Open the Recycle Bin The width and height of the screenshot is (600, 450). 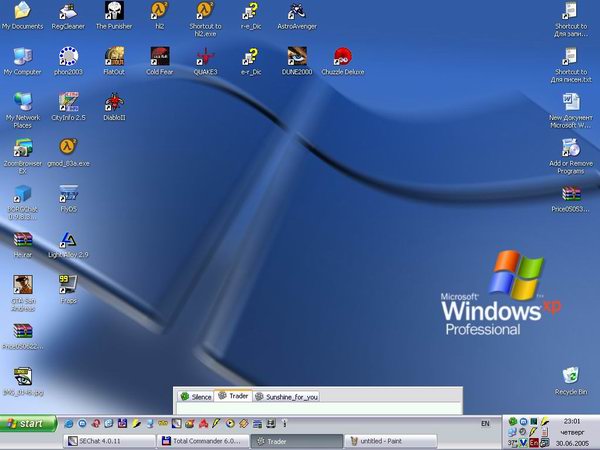point(571,381)
